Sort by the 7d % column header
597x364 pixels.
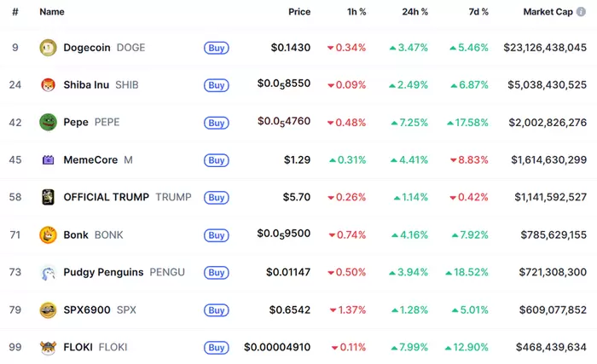(x=478, y=12)
